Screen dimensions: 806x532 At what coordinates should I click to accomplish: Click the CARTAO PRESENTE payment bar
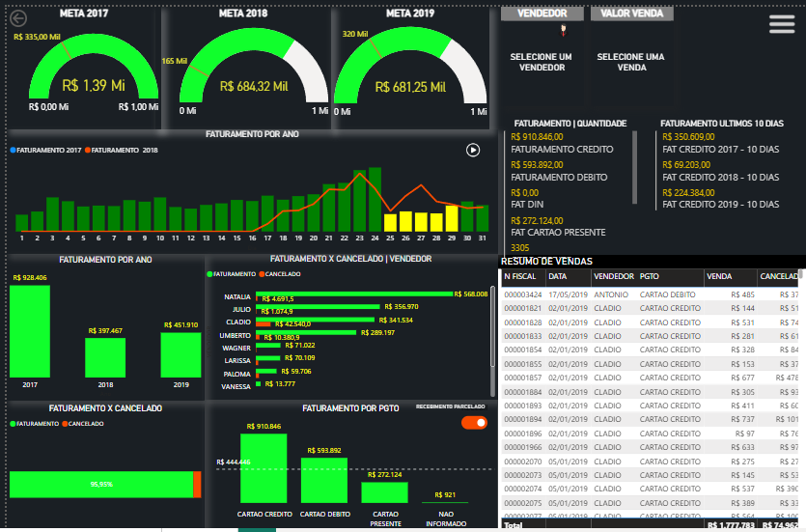[384, 492]
